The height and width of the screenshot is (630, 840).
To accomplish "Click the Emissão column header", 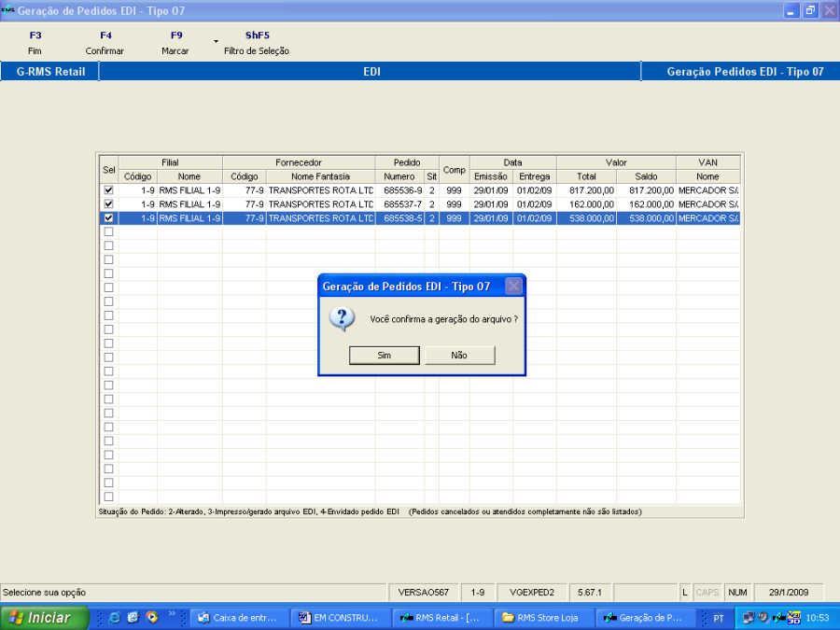I will click(x=491, y=176).
